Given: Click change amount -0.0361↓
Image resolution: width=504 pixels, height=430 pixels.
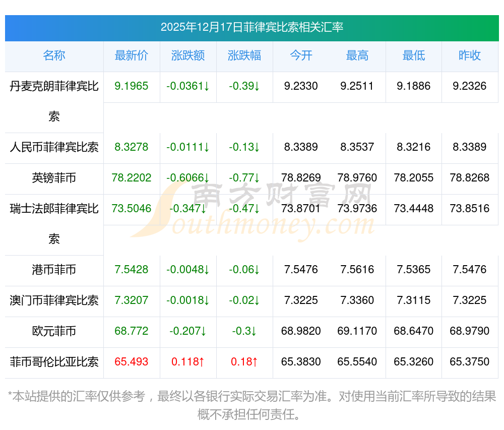Looking at the screenshot, I should point(188,86).
